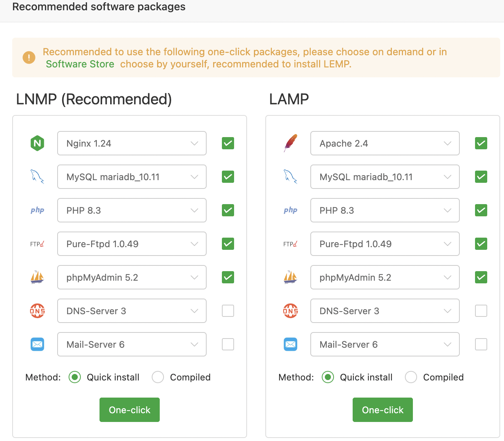Click the LAMP heading

click(x=289, y=99)
